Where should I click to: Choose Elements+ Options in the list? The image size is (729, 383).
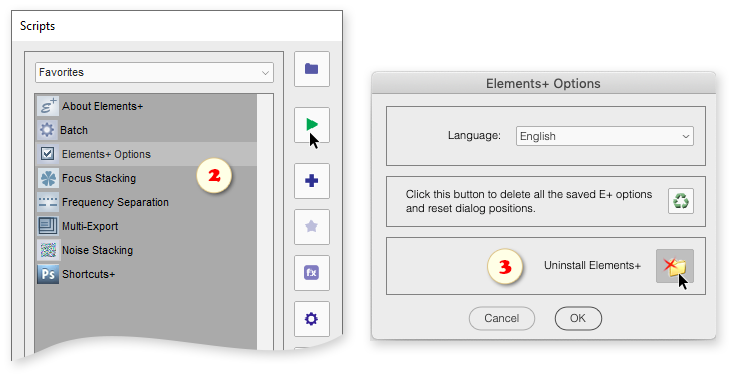tap(146, 154)
